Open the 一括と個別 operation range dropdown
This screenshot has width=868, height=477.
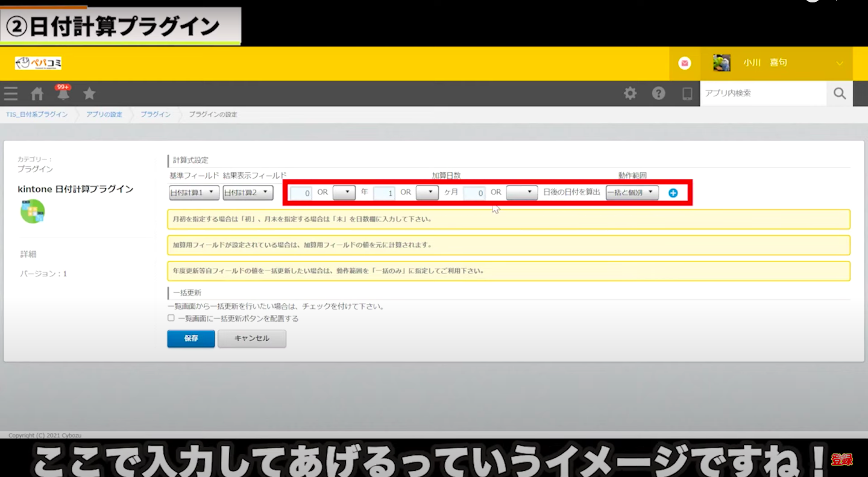click(x=632, y=193)
